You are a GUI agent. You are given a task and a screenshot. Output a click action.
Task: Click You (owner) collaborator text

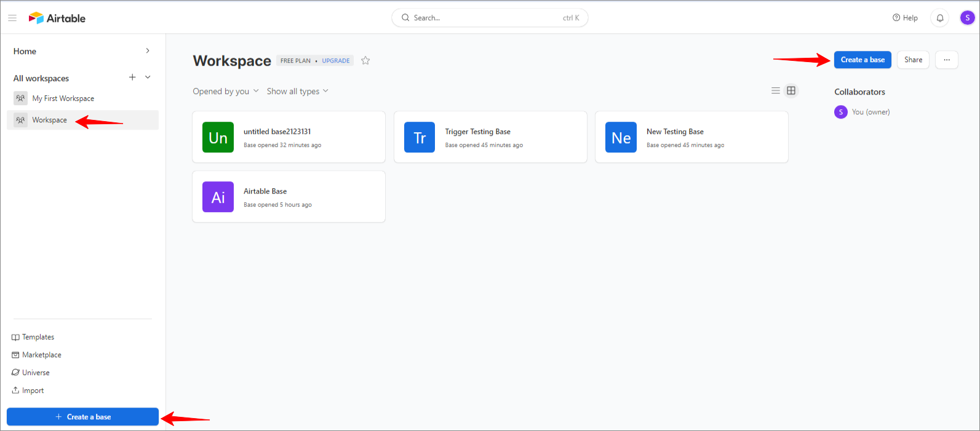[x=870, y=112]
